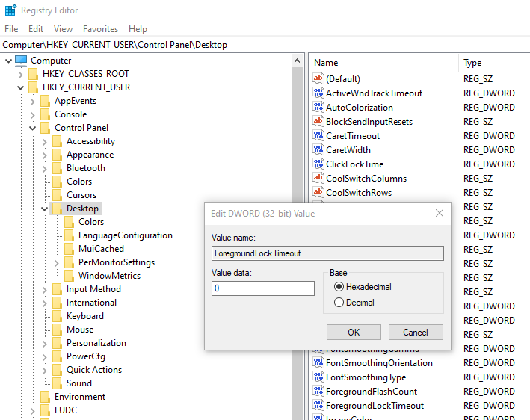This screenshot has width=530, height=420.
Task: Open the Edit menu
Action: click(x=35, y=29)
